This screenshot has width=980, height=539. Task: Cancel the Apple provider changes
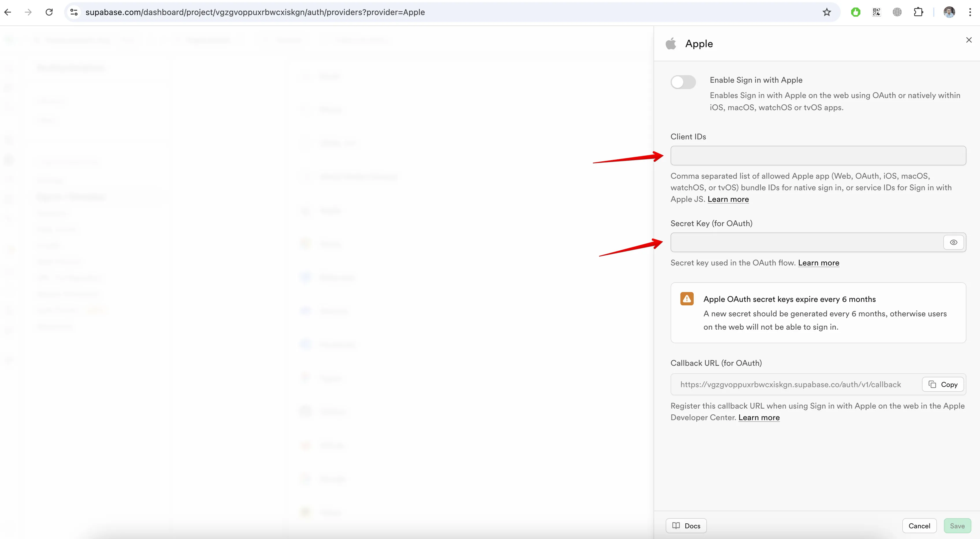click(x=920, y=526)
